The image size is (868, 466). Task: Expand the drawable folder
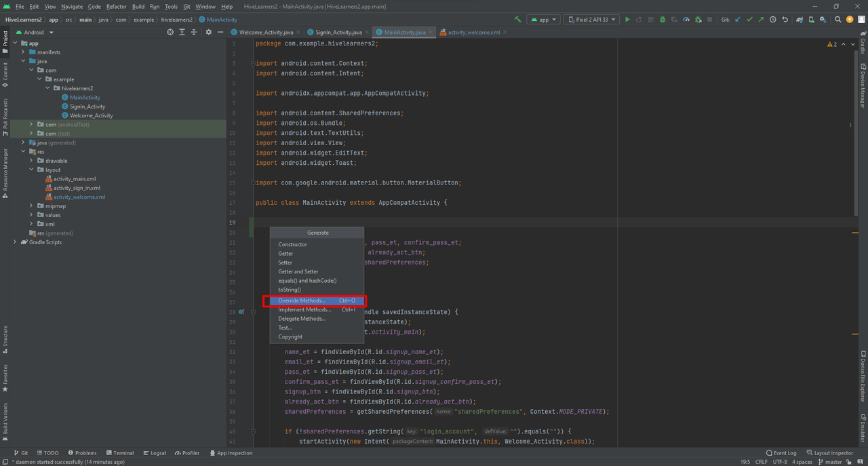[x=31, y=161]
